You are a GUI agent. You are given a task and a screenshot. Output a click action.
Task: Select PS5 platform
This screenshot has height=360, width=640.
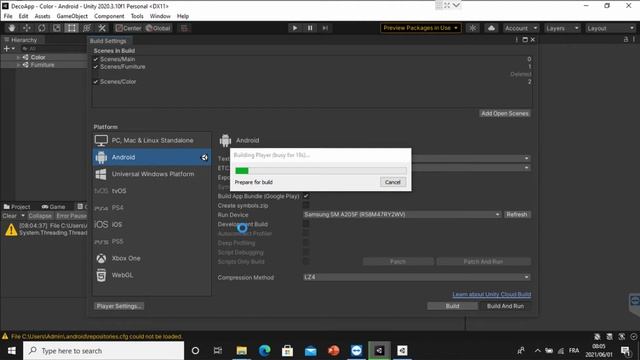click(152, 242)
